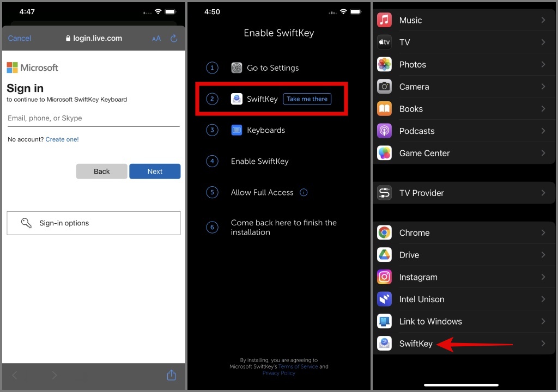Expand the Camera row chevron
The height and width of the screenshot is (392, 558).
point(543,87)
